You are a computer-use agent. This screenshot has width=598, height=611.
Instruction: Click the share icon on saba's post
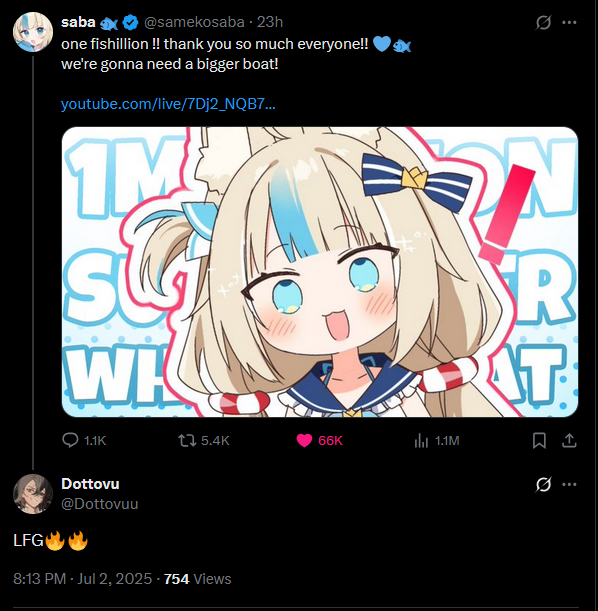(569, 441)
